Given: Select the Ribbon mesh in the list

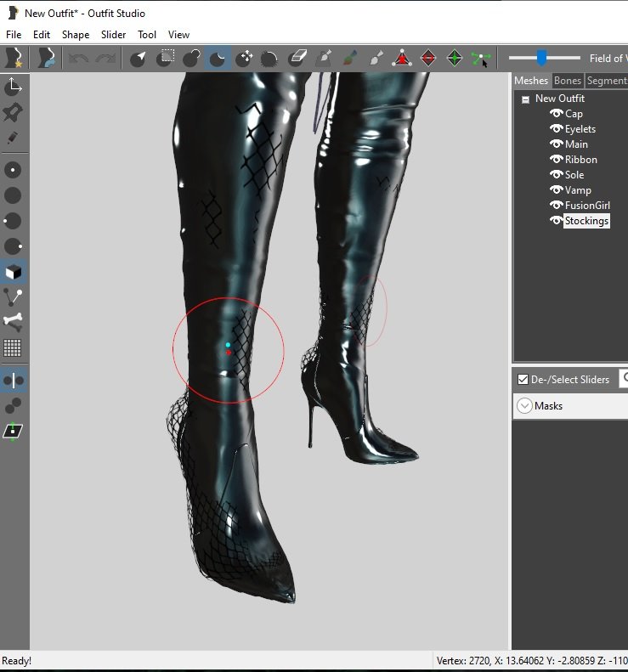Looking at the screenshot, I should point(580,160).
